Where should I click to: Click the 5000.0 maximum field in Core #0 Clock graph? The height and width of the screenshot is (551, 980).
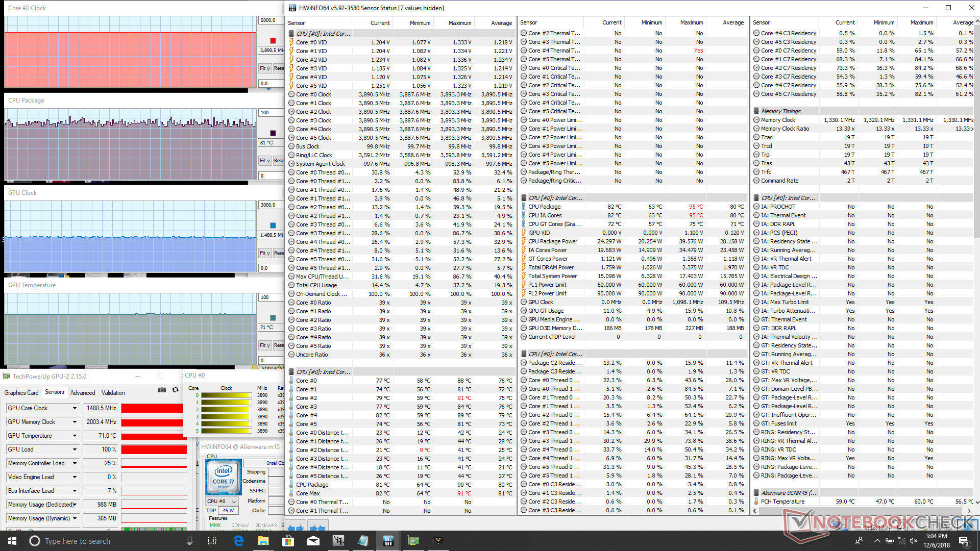pyautogui.click(x=271, y=20)
